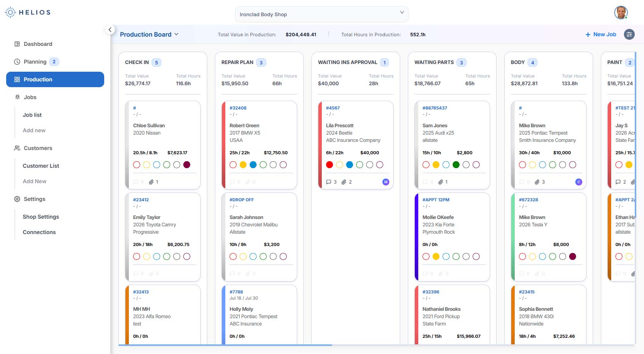Click the Jobs sidebar icon
This screenshot has height=354, width=644.
17,97
